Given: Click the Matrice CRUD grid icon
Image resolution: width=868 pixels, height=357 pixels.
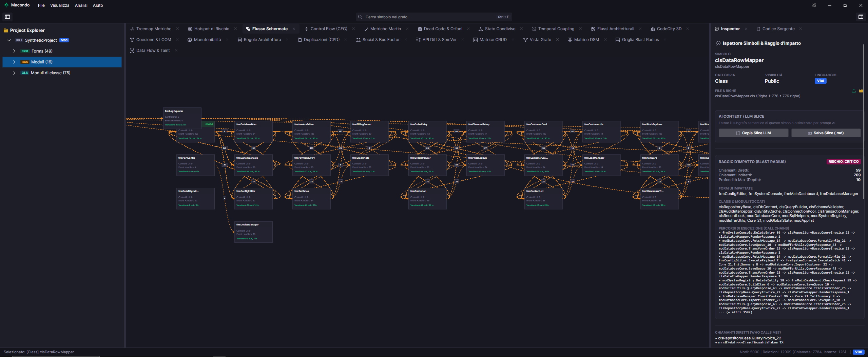Looking at the screenshot, I should point(475,40).
